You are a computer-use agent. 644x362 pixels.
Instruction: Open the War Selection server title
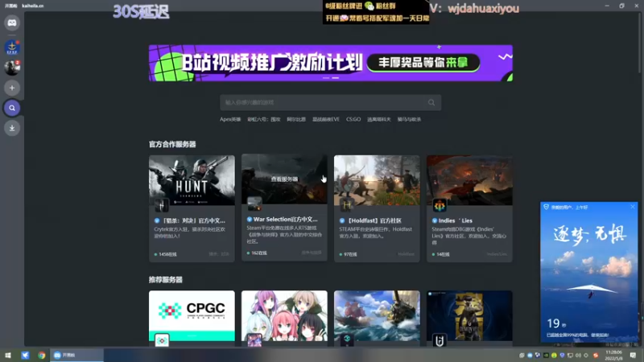tap(286, 219)
